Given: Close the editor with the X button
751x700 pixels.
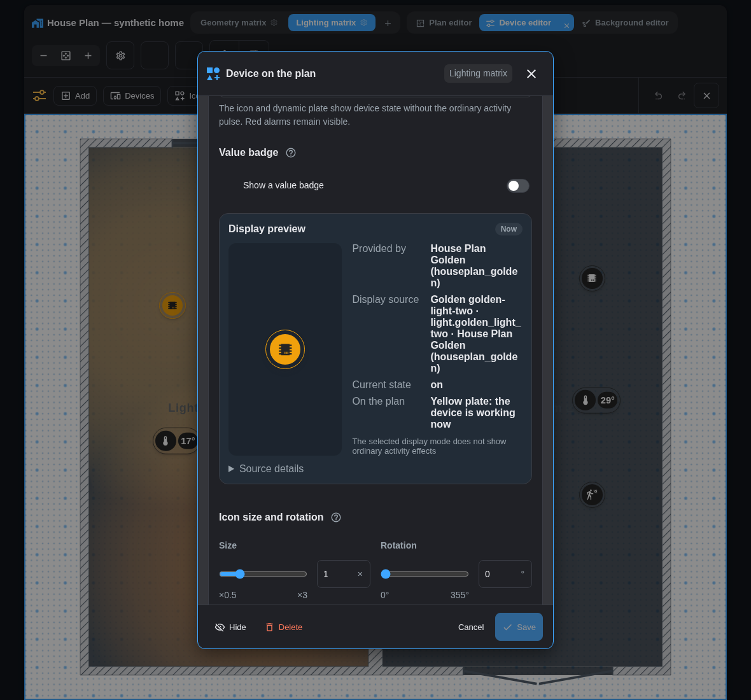Looking at the screenshot, I should pyautogui.click(x=706, y=95).
